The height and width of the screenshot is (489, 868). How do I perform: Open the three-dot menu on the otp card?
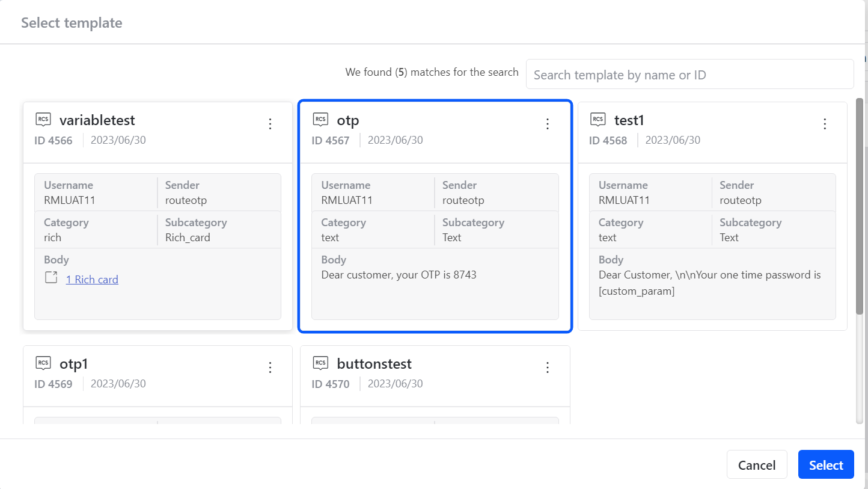(x=547, y=123)
